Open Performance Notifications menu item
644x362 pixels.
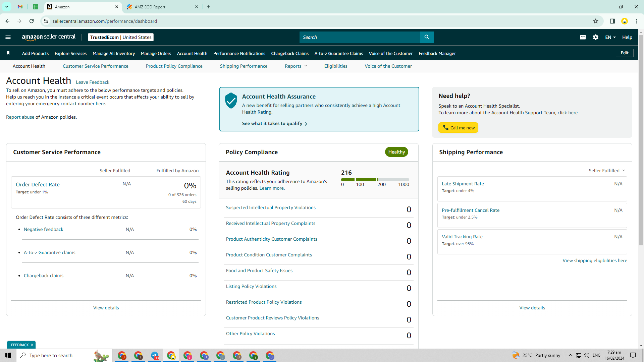coord(239,53)
